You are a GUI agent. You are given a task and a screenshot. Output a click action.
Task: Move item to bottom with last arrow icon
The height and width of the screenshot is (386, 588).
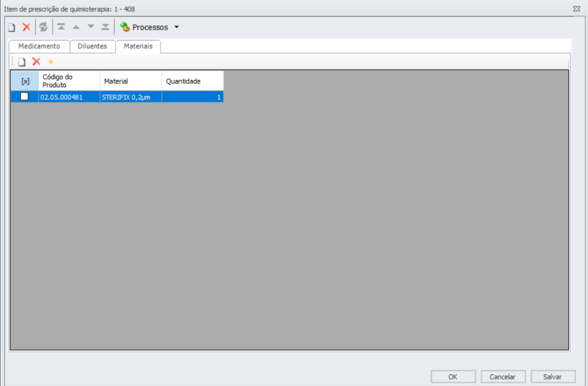(x=105, y=27)
